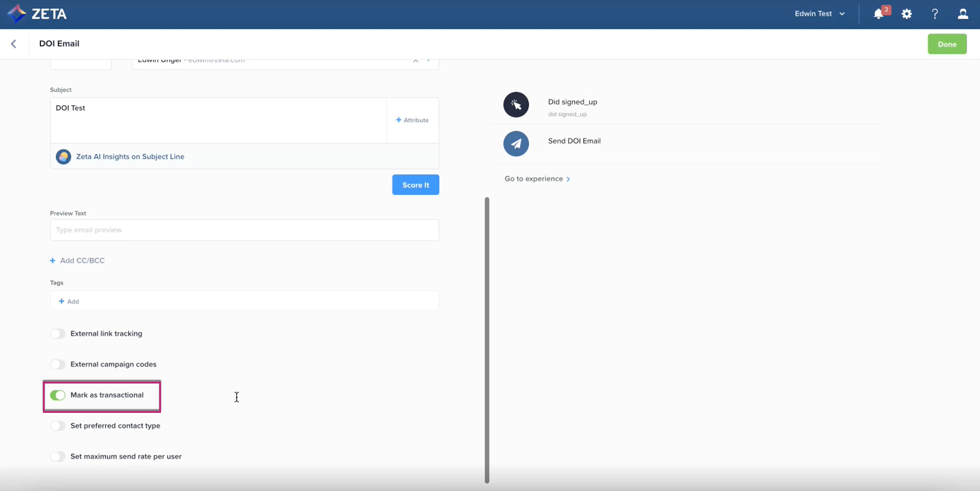This screenshot has width=980, height=491.
Task: Expand the Edwin Test account dropdown
Action: 820,14
